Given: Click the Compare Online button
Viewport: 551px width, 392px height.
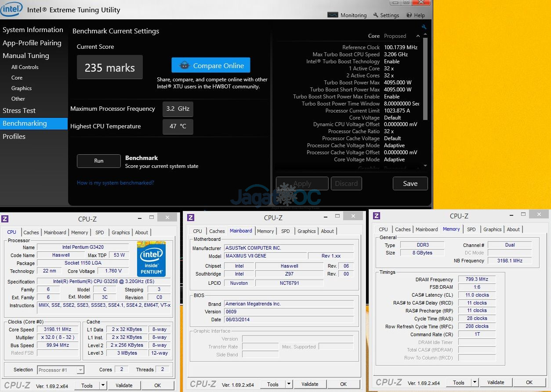Looking at the screenshot, I should point(211,65).
